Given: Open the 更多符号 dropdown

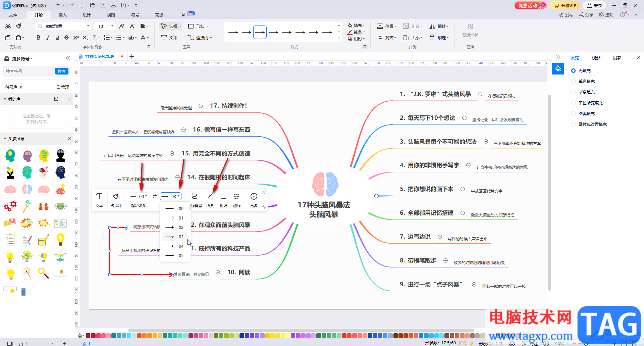Looking at the screenshot, I should pos(22,58).
